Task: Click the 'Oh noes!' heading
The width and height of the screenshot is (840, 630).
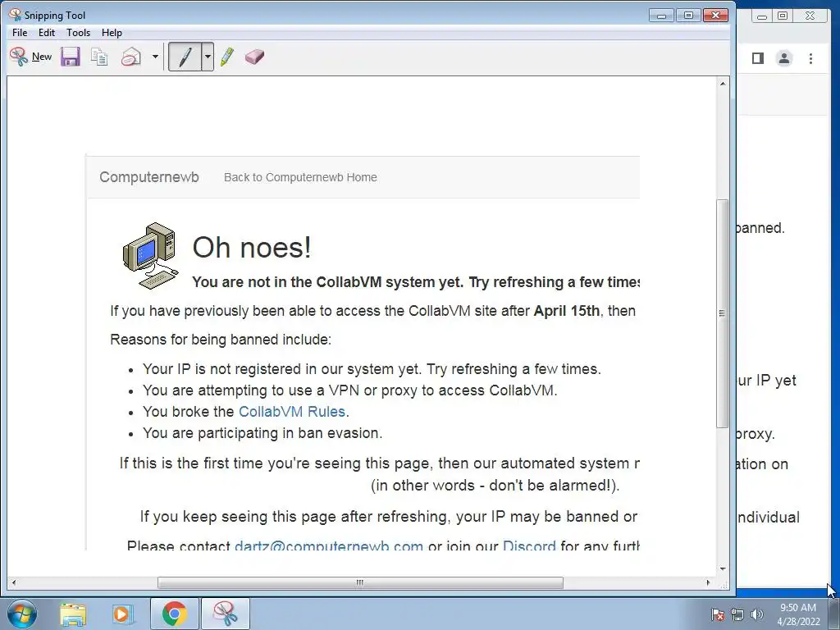Action: point(252,248)
